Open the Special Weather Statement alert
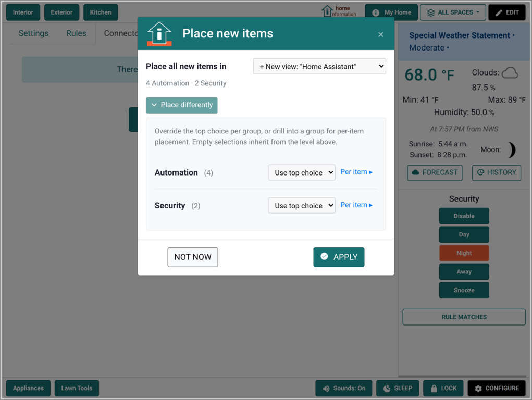This screenshot has width=532, height=400. [464, 42]
